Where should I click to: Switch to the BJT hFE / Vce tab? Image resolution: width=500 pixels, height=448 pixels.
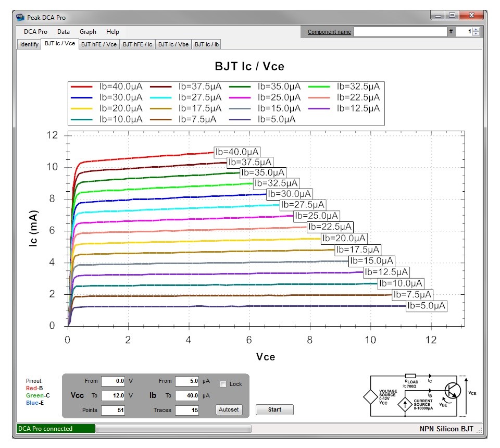tap(98, 44)
